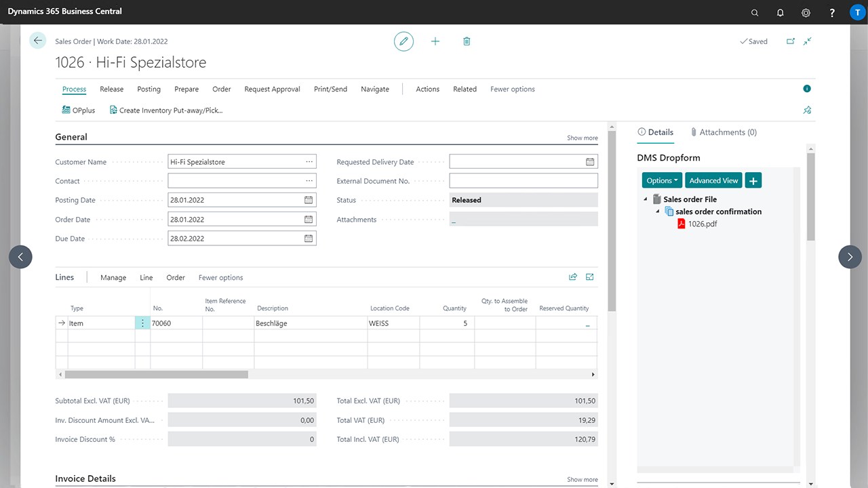Image resolution: width=868 pixels, height=488 pixels.
Task: Collapse the General section header
Action: [x=71, y=137]
